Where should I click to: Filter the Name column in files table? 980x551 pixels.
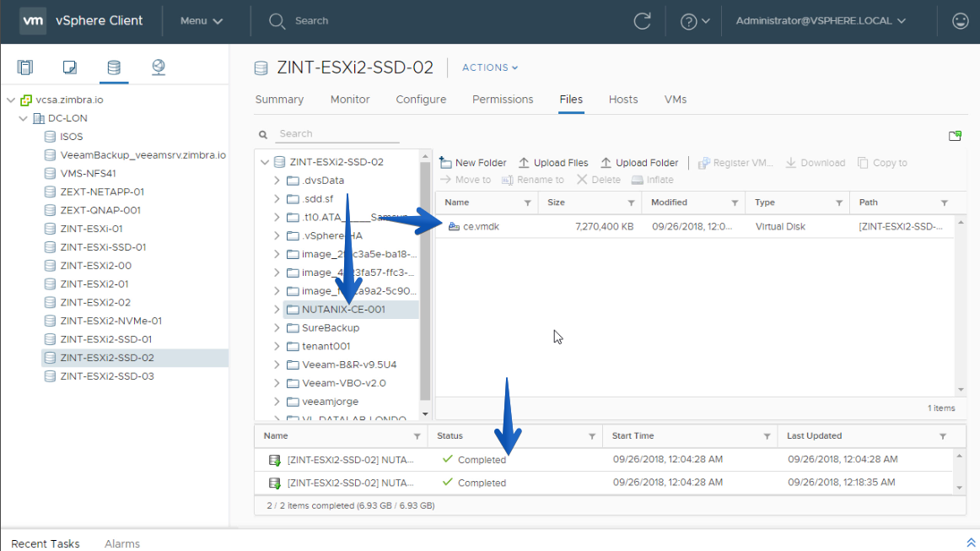pos(527,203)
